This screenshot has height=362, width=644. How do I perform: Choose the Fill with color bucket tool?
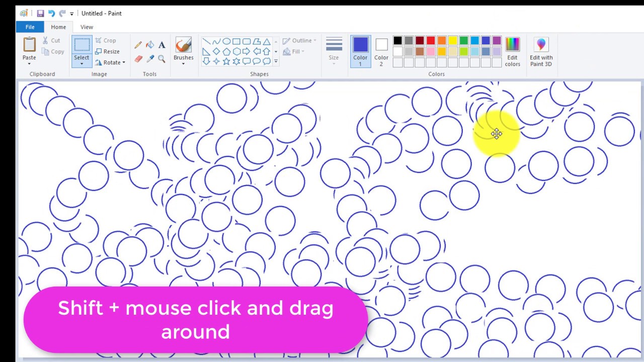coord(150,45)
